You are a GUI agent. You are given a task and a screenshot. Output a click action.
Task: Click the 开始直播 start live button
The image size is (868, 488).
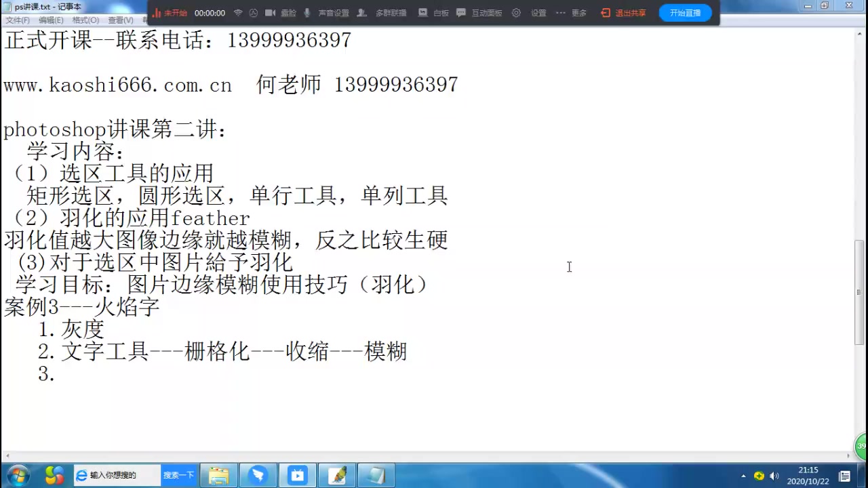click(686, 13)
